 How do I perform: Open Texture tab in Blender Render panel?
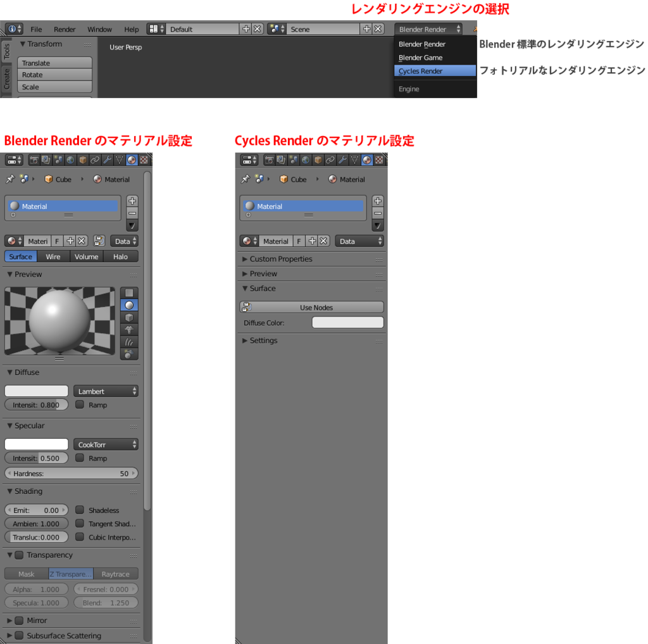coord(144,160)
